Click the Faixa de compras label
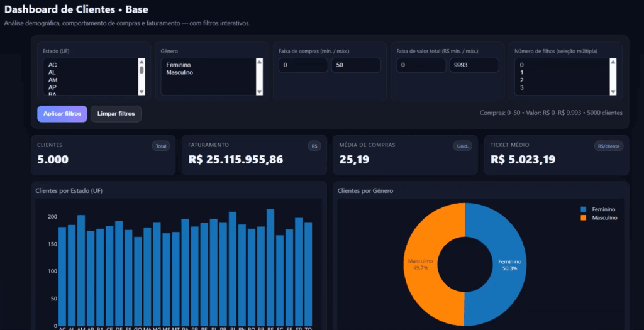 click(x=314, y=52)
